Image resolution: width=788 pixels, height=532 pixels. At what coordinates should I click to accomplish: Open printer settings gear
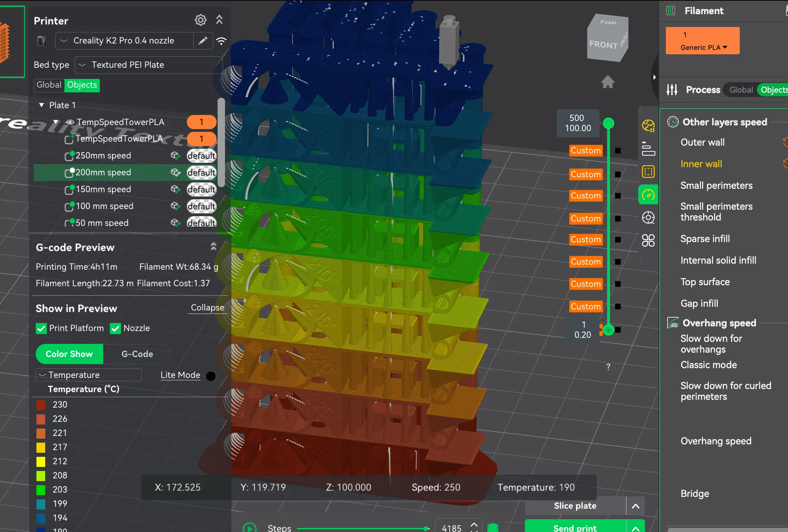tap(200, 20)
